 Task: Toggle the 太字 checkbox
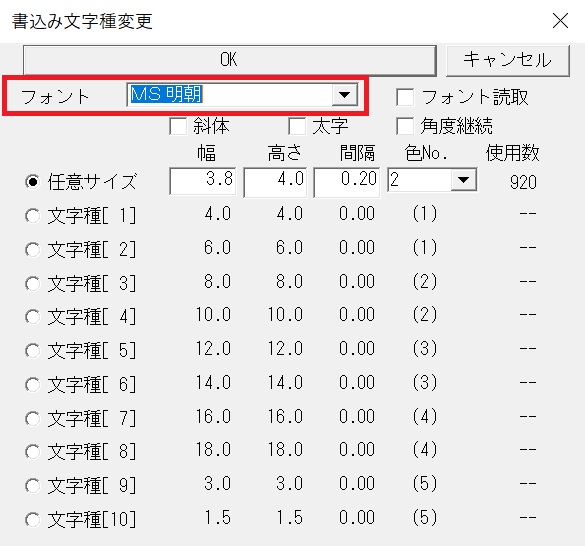click(297, 126)
